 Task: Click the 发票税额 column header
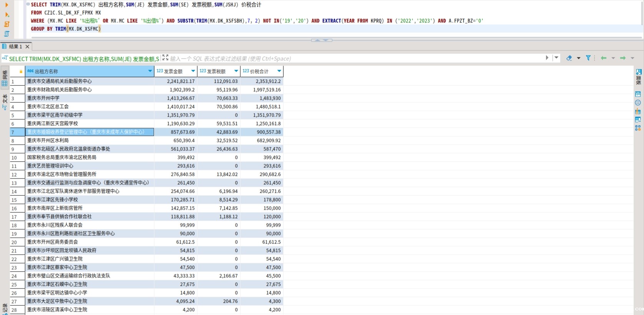coord(216,71)
